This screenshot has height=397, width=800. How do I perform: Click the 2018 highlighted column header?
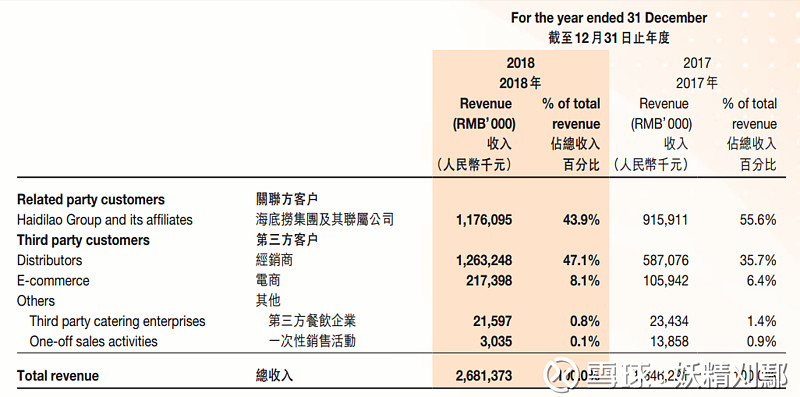click(x=520, y=63)
